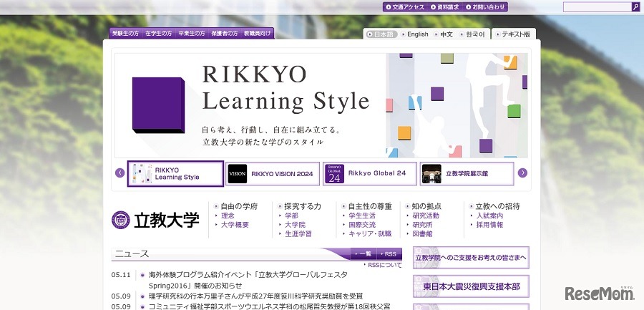The width and height of the screenshot is (644, 310).
Task: Open the 大学概要 link
Action: [235, 225]
